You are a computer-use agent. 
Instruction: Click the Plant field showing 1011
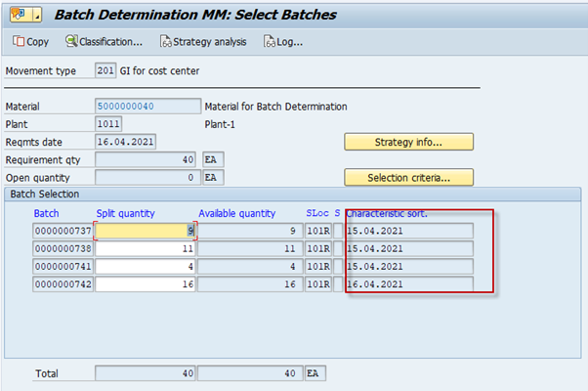108,124
